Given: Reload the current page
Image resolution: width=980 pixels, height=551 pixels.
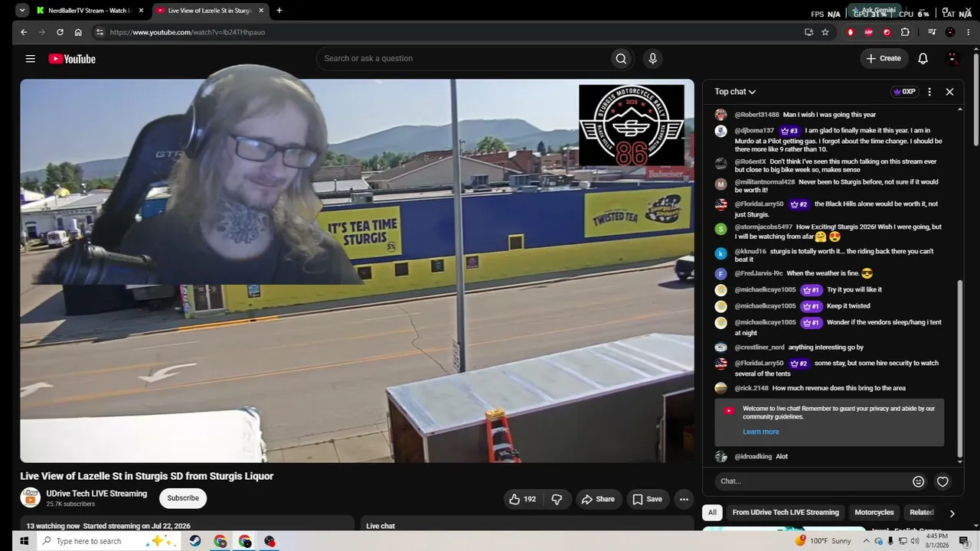Looking at the screenshot, I should click(x=60, y=32).
